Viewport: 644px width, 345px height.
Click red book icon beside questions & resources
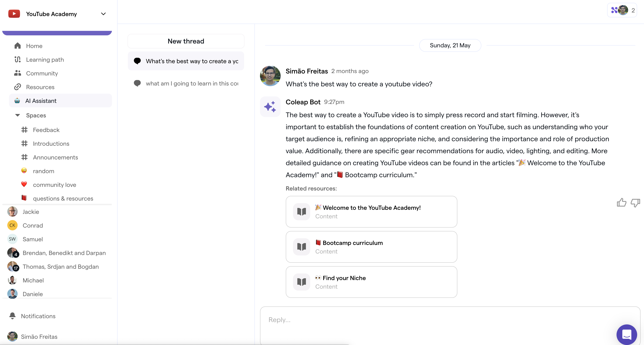24,198
